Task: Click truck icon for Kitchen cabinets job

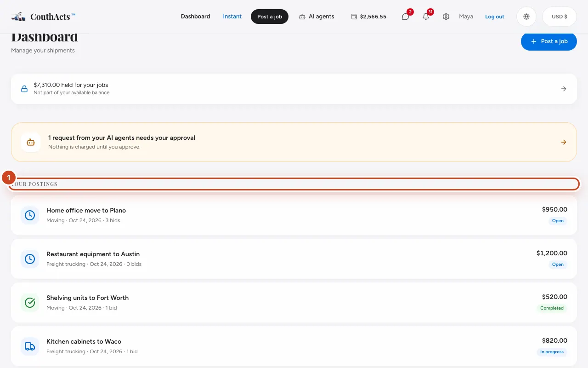Action: (x=30, y=346)
